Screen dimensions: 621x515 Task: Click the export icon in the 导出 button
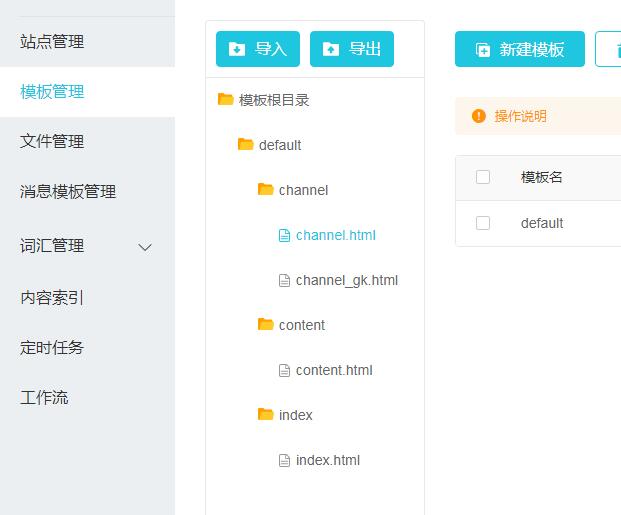tap(331, 49)
